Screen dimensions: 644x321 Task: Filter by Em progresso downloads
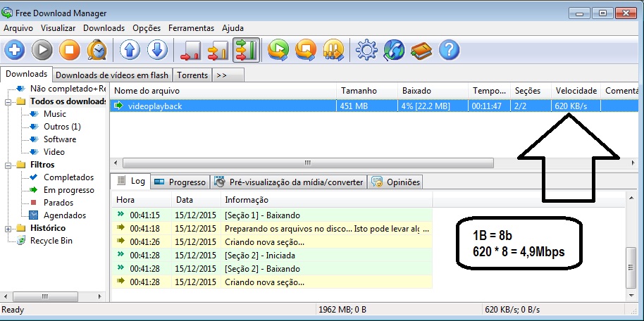pos(68,190)
